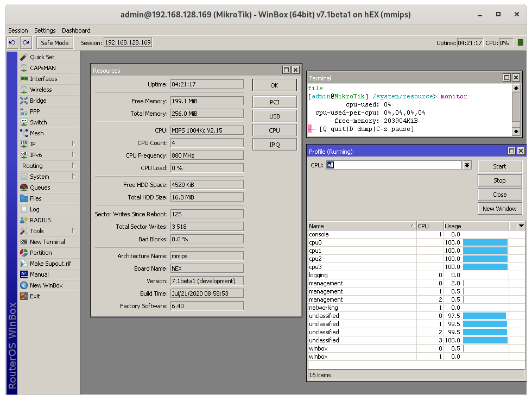The image size is (532, 400).
Task: Sort Profile table by CPU column
Action: click(x=430, y=226)
